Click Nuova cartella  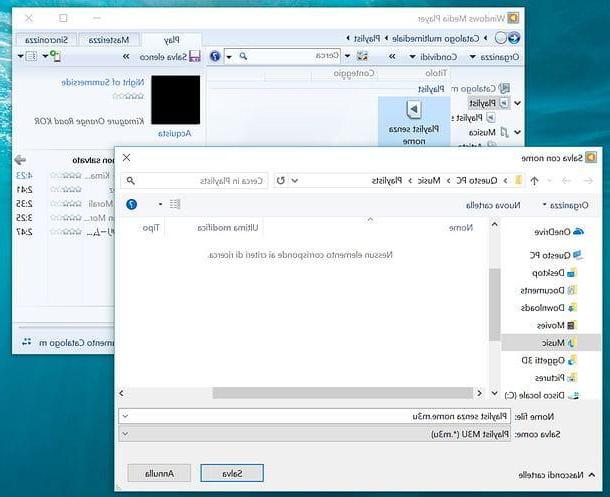(x=493, y=205)
